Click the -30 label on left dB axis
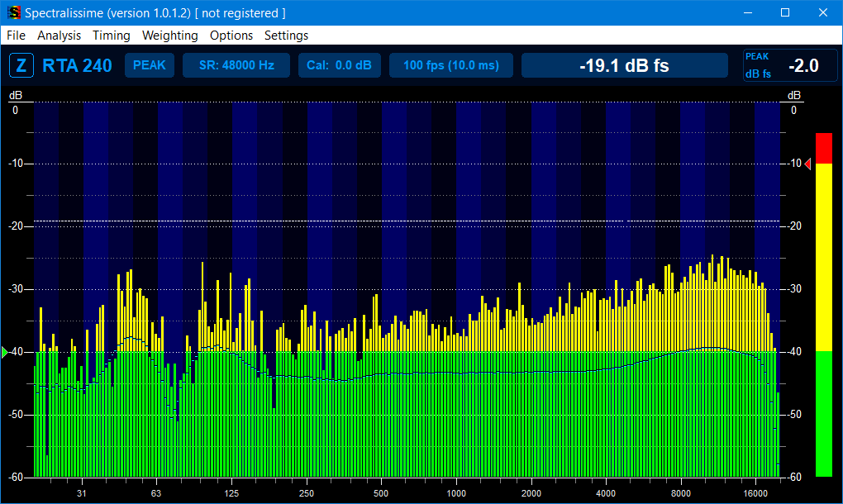The width and height of the screenshot is (843, 504). point(17,289)
